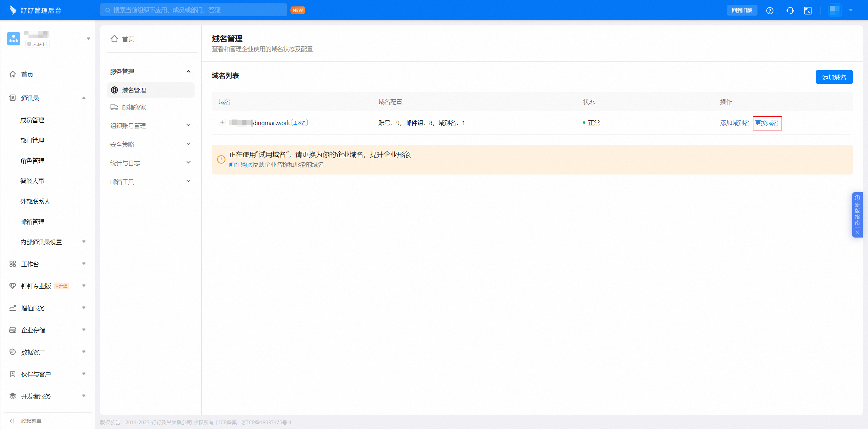Click the DingTalk logo icon

click(x=13, y=10)
